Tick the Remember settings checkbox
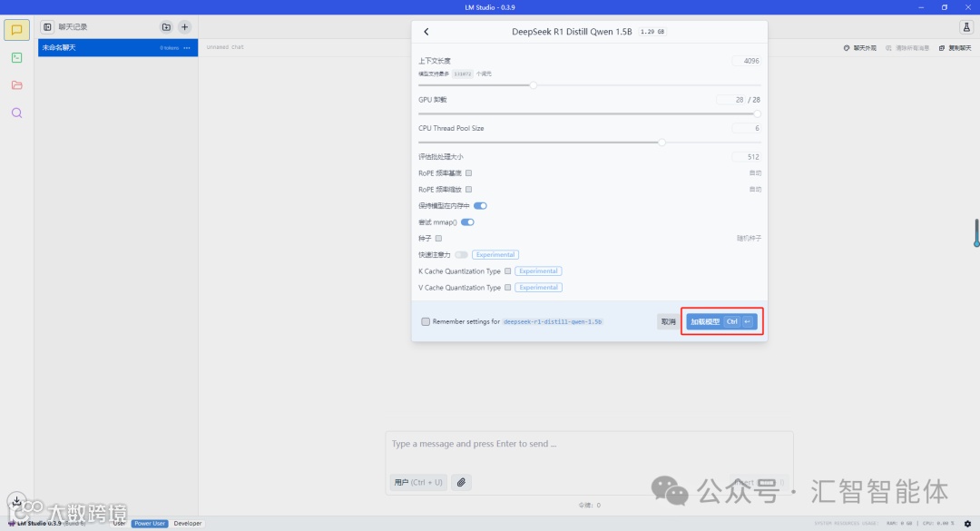This screenshot has width=980, height=531. click(x=426, y=321)
